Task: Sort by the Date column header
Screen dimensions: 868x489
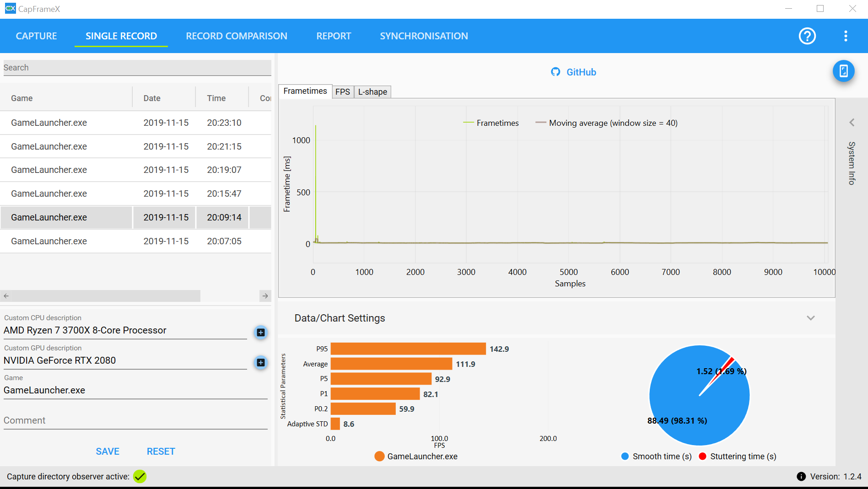Action: point(164,98)
